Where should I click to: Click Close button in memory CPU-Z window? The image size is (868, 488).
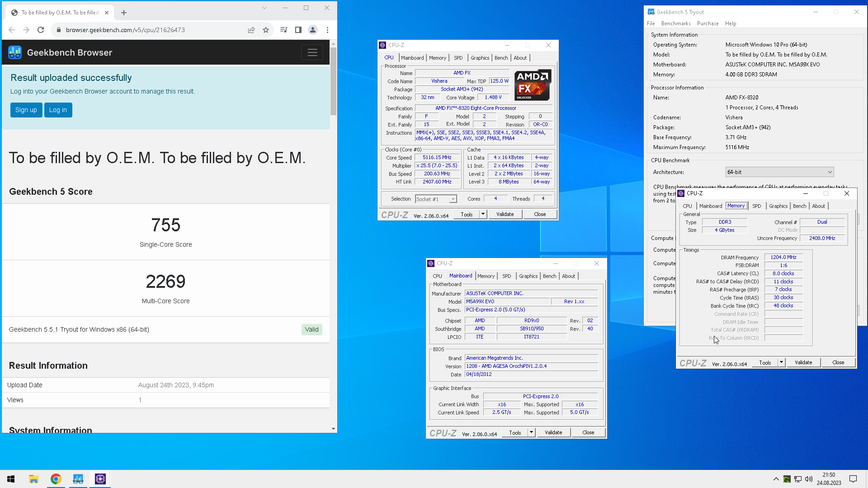[838, 363]
